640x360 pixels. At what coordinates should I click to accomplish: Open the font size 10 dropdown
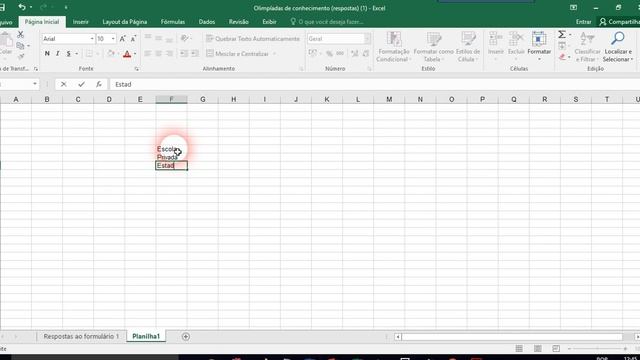113,39
